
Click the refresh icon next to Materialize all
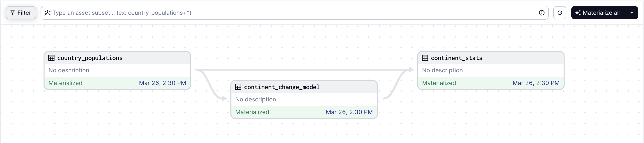click(560, 13)
